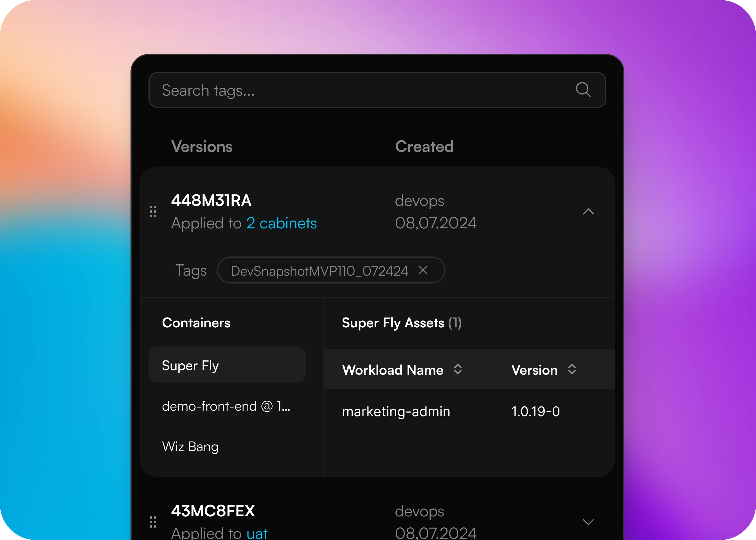
Task: Click the Version column header
Action: click(x=534, y=370)
